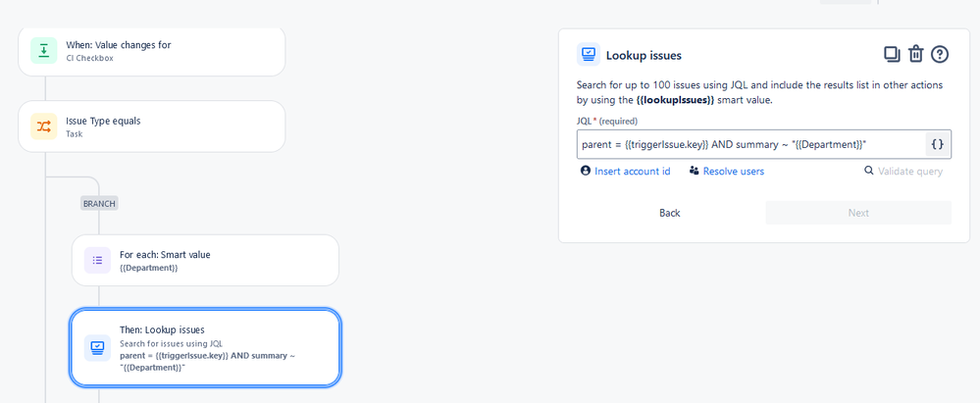Click the Resolve users people icon
The image size is (980, 403).
(x=694, y=171)
